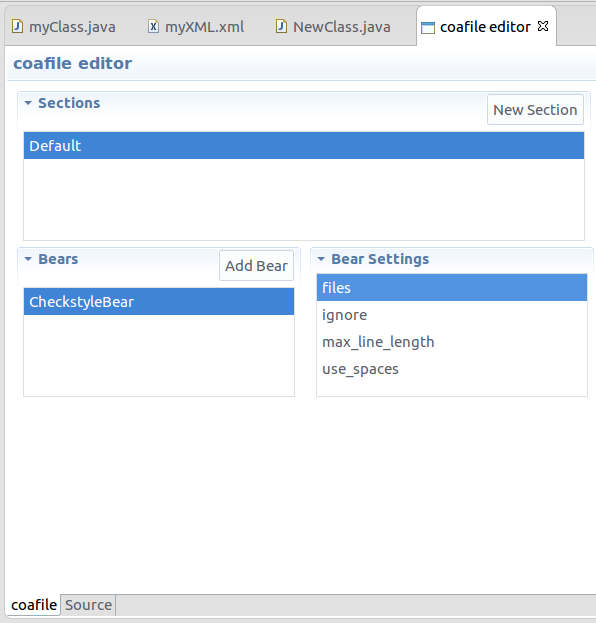Image resolution: width=596 pixels, height=623 pixels.
Task: Click the Add Bear button
Action: (256, 265)
